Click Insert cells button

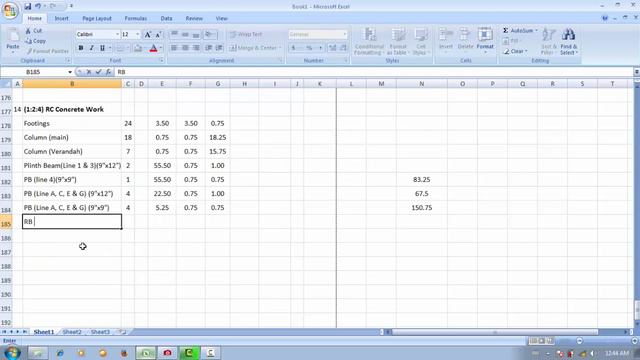(x=446, y=40)
